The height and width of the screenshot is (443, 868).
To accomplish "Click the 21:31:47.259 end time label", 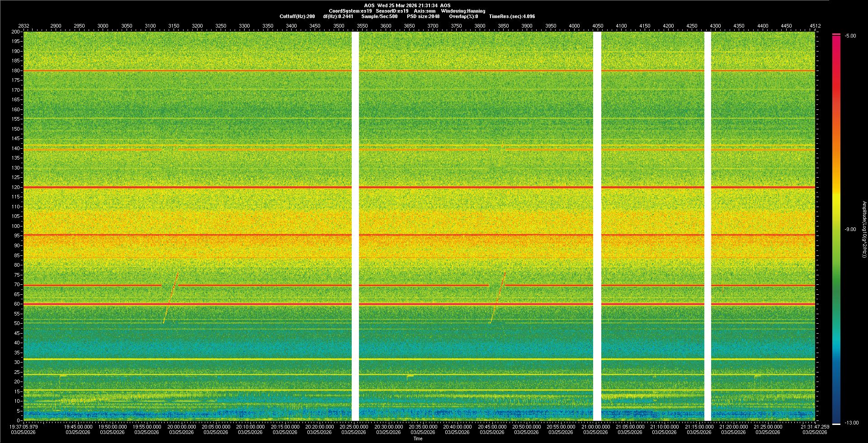I will click(x=815, y=427).
